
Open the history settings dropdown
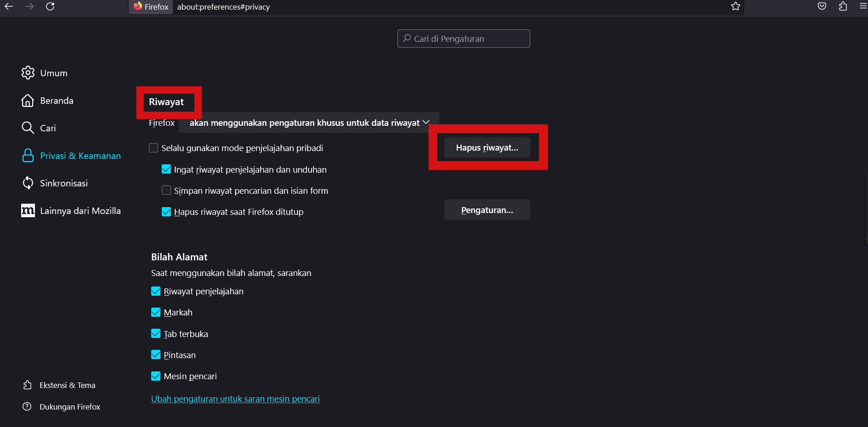point(308,123)
